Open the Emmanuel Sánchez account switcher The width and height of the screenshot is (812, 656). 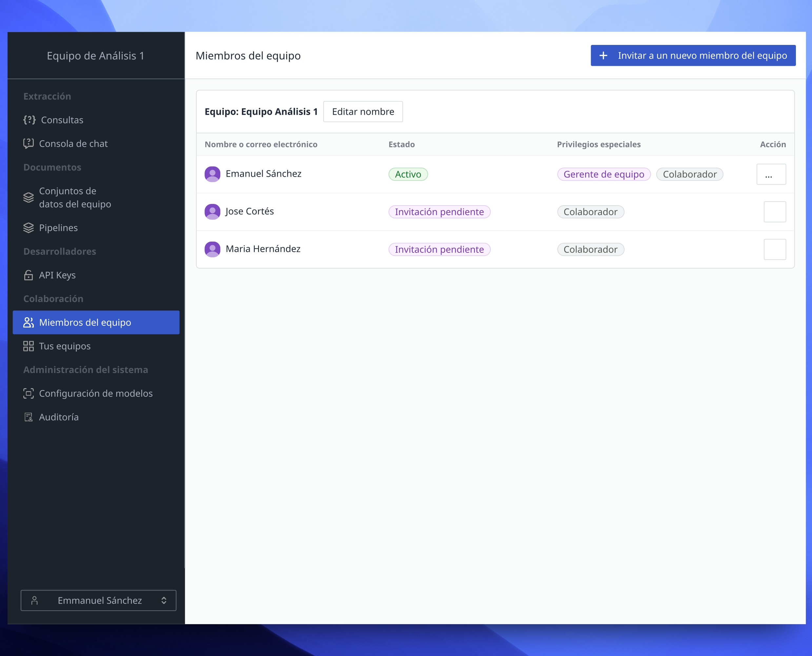click(x=98, y=601)
